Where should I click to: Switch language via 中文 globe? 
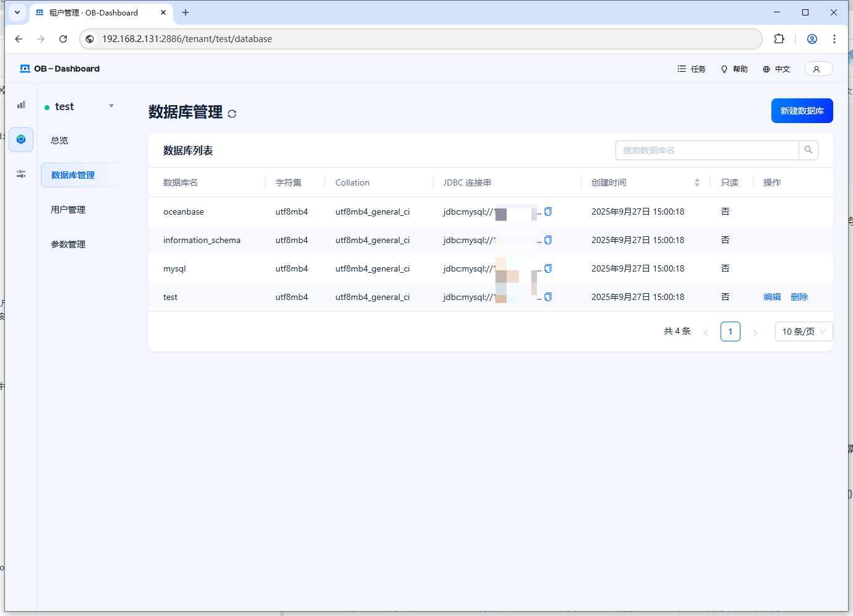coord(776,69)
